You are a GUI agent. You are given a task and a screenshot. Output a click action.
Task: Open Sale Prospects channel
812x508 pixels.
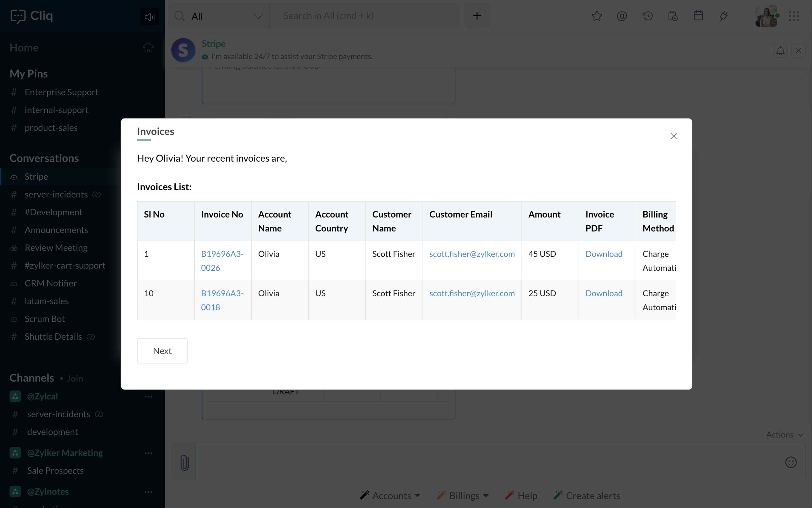[x=55, y=470]
